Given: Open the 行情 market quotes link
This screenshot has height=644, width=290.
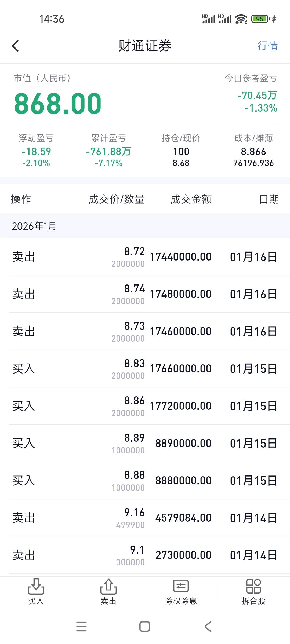Looking at the screenshot, I should pos(267,46).
